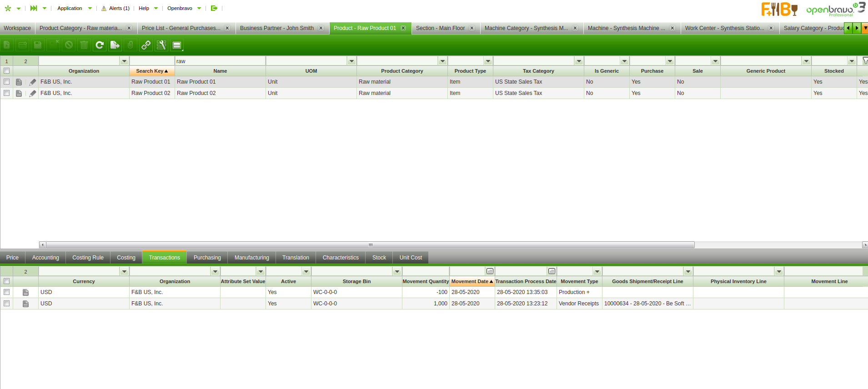Screen dimensions: 868x389
Task: Open the Product Category filter dropdown
Action: (x=442, y=61)
